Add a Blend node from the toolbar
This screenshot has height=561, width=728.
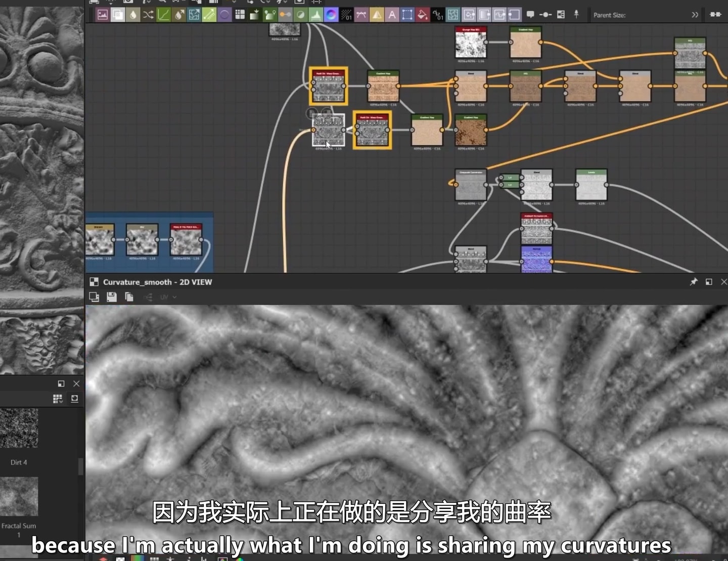tap(117, 15)
